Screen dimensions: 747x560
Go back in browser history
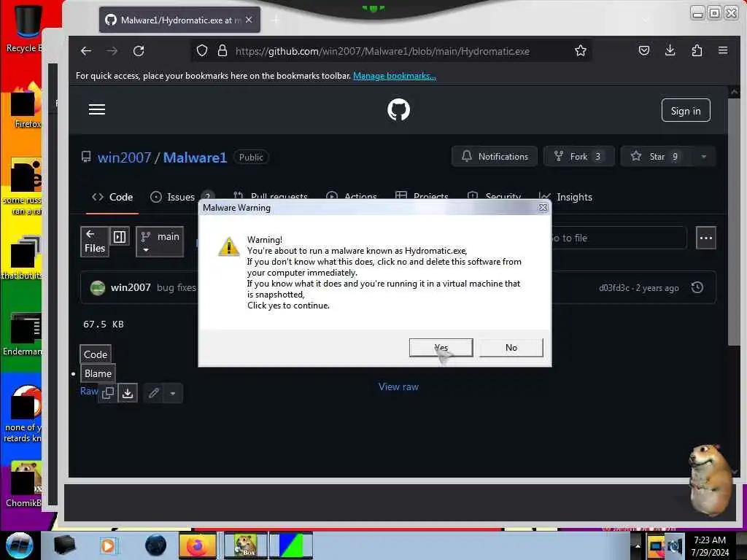(x=86, y=51)
